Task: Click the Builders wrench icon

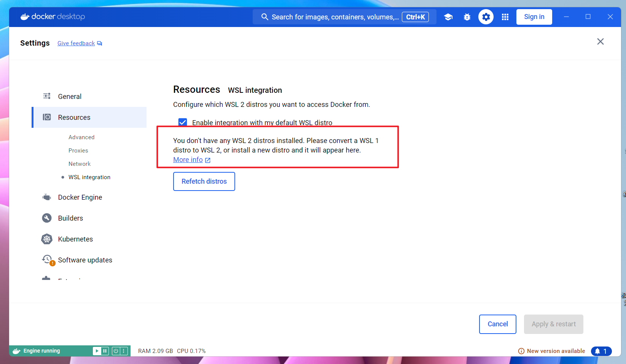Action: [47, 218]
